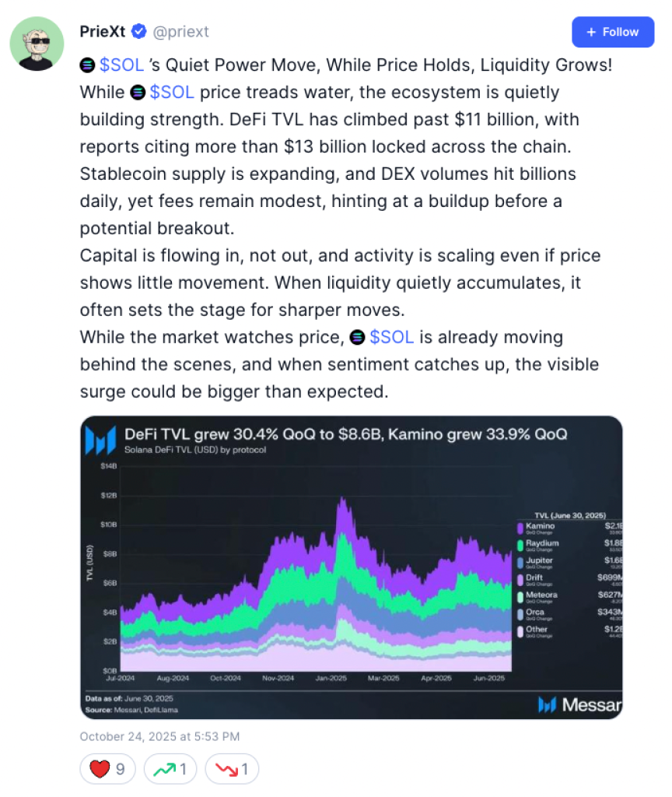The width and height of the screenshot is (672, 797).
Task: Click the Solana coin icon in the headline
Action: click(88, 65)
